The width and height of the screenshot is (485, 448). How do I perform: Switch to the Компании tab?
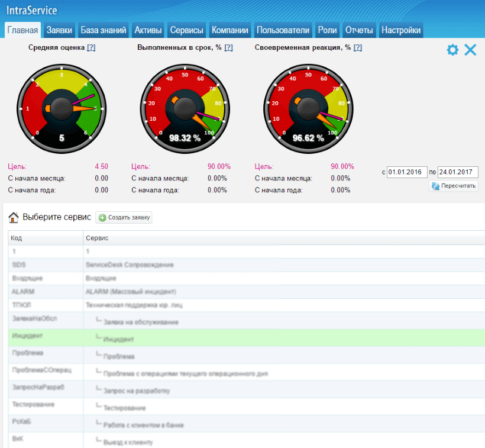click(x=230, y=30)
